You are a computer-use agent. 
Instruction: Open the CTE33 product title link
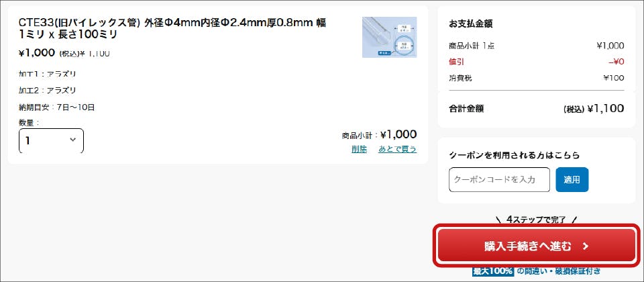coord(172,28)
